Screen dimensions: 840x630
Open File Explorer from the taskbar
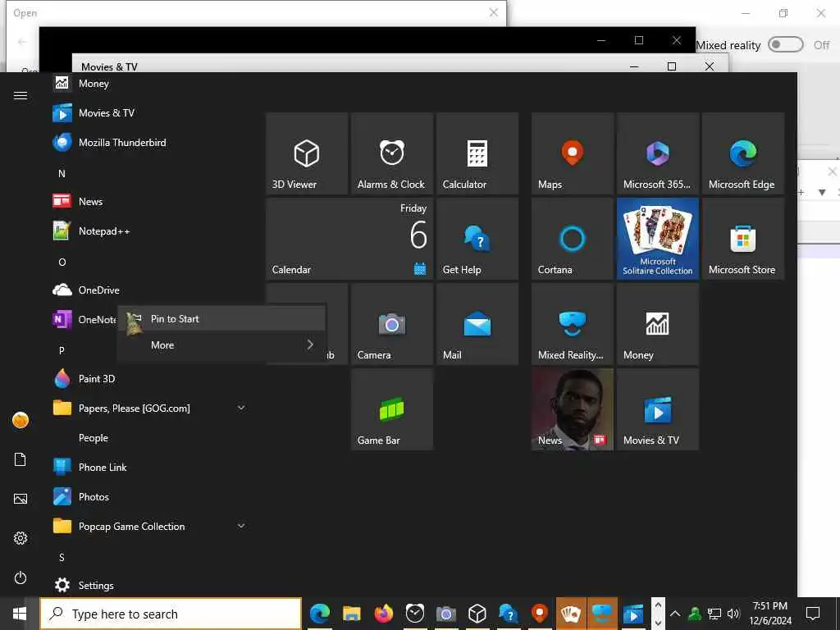[351, 614]
